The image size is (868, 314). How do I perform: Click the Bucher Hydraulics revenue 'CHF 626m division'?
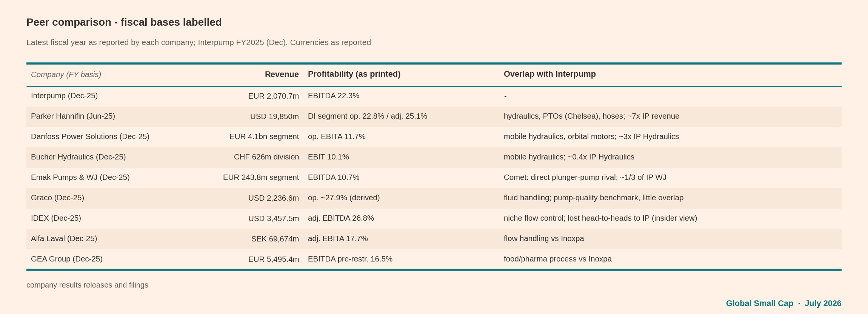(x=266, y=157)
